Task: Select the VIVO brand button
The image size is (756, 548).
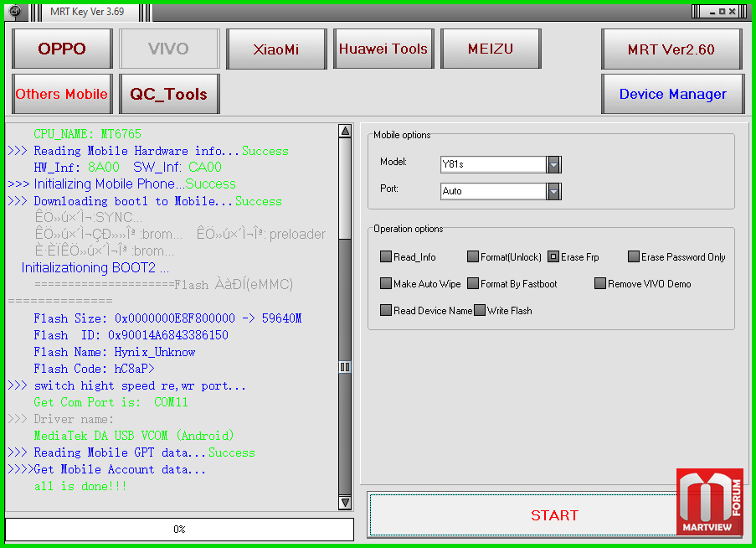Action: pos(169,49)
